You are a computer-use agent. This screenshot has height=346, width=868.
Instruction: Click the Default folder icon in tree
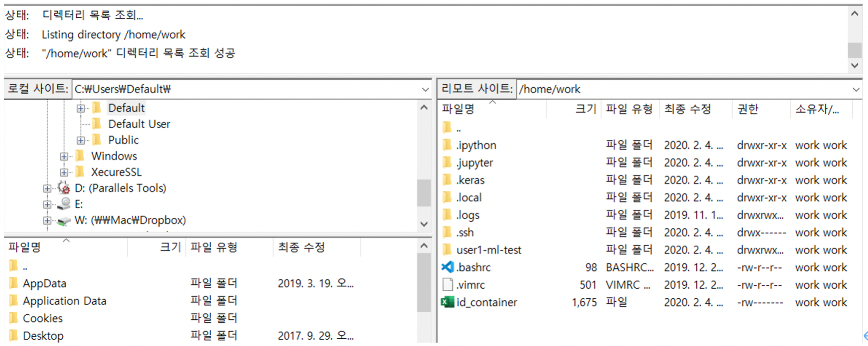click(97, 107)
